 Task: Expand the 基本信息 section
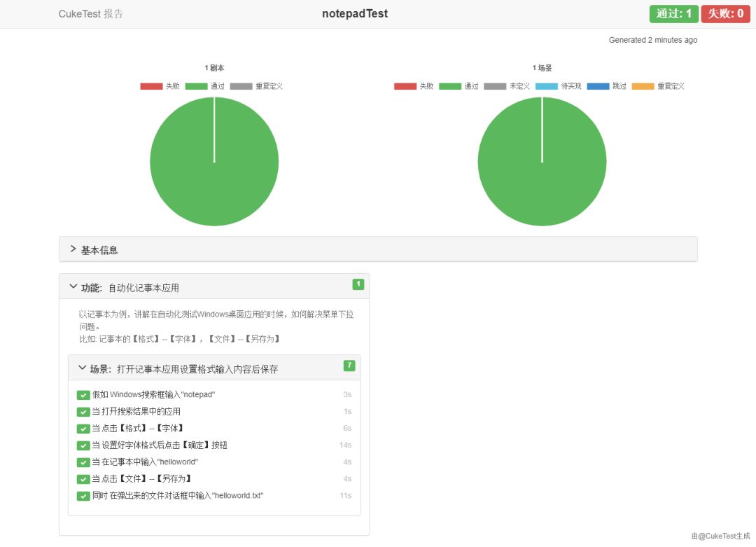(98, 249)
